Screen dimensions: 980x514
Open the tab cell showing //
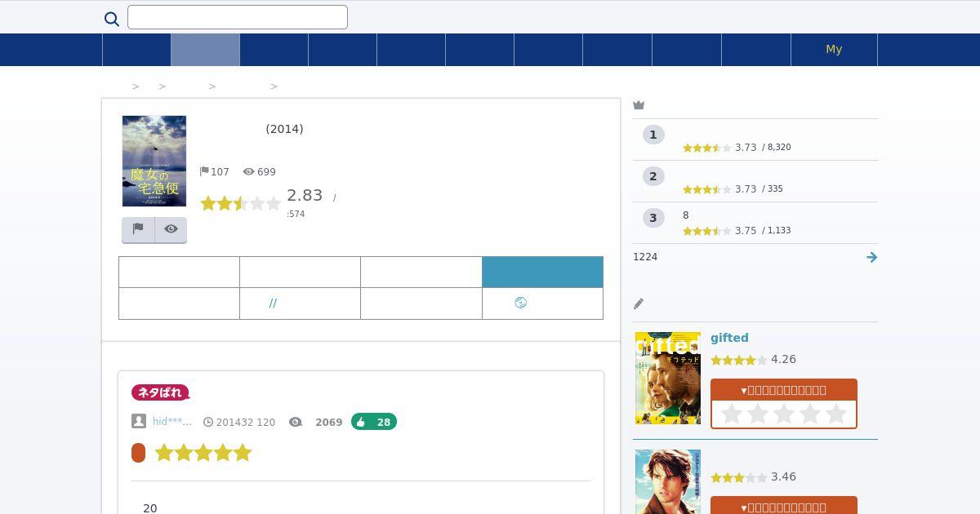pyautogui.click(x=300, y=303)
